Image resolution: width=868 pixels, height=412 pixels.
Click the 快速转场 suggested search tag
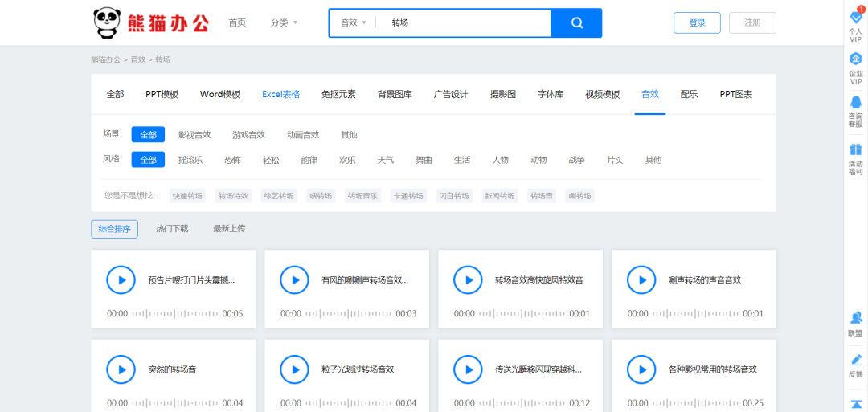187,196
